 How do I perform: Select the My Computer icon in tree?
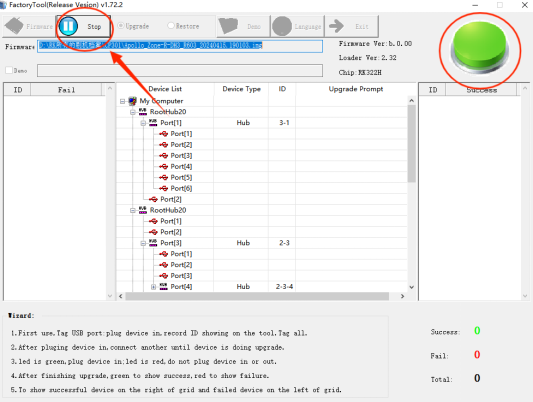[133, 101]
